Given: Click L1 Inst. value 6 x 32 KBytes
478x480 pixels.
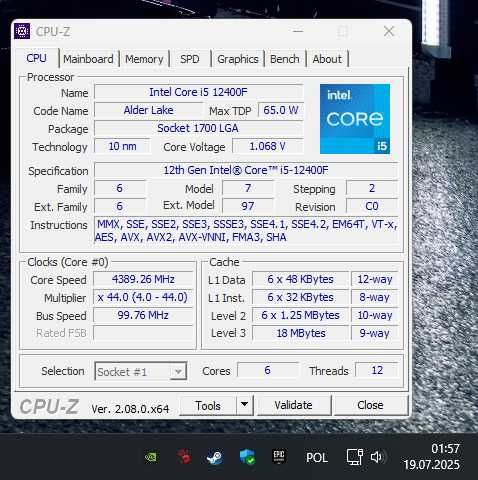Looking at the screenshot, I should (300, 297).
